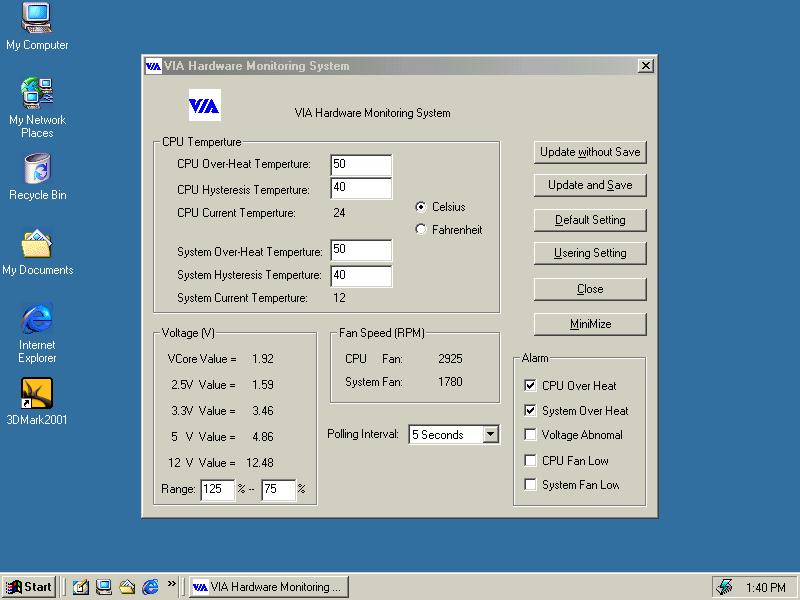Open first quick launch icon with pencil

click(81, 587)
